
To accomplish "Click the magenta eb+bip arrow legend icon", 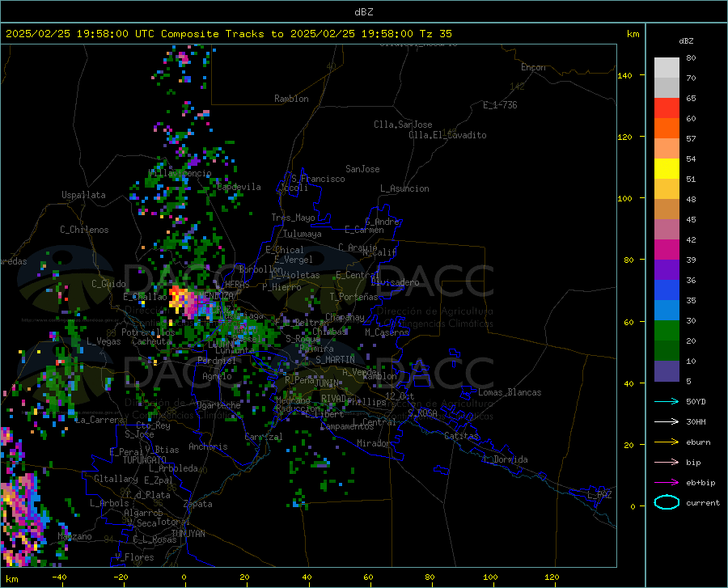I will [667, 483].
